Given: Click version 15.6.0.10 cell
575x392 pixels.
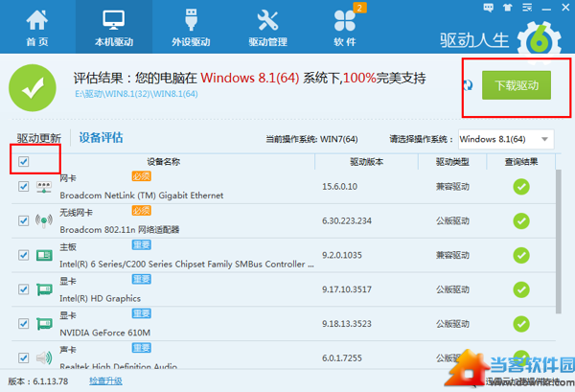Looking at the screenshot, I should 339,187.
